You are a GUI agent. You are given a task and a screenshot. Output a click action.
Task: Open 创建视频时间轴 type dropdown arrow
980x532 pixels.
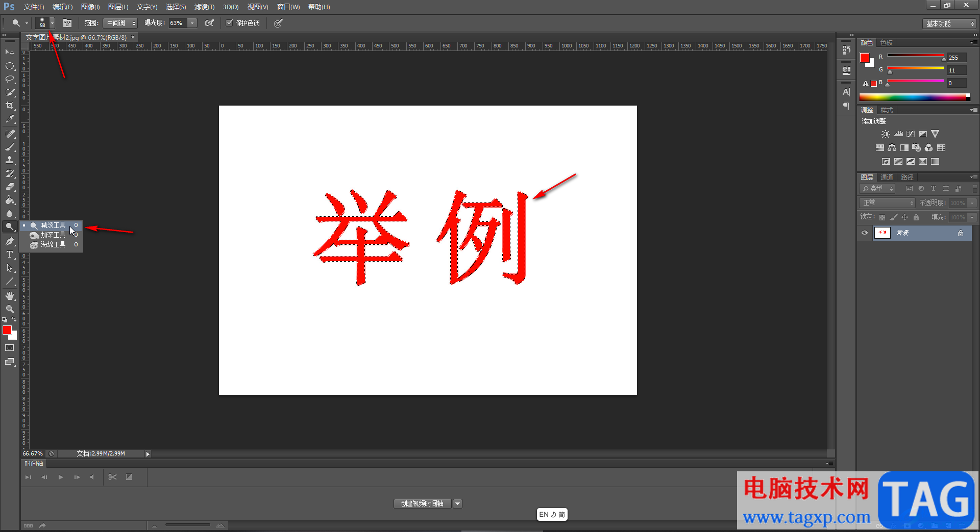tap(458, 504)
